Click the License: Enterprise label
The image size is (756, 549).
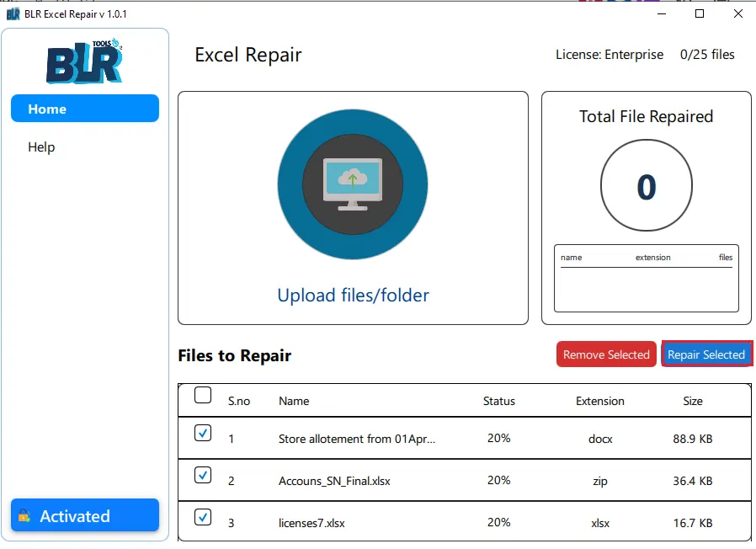point(609,54)
